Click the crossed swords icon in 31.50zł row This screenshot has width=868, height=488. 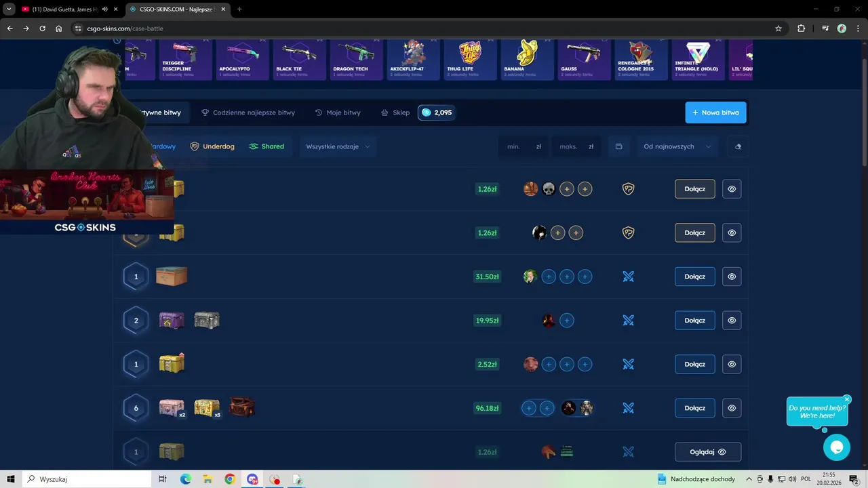(629, 277)
